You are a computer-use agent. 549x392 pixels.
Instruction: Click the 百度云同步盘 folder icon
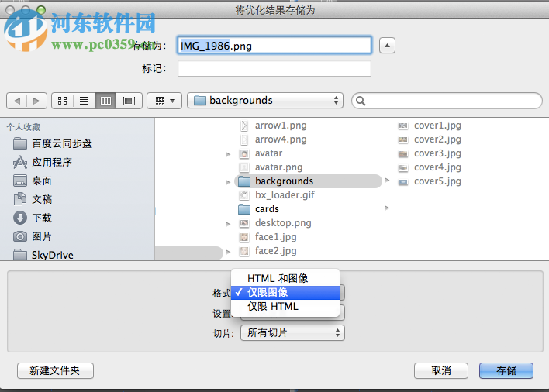20,143
